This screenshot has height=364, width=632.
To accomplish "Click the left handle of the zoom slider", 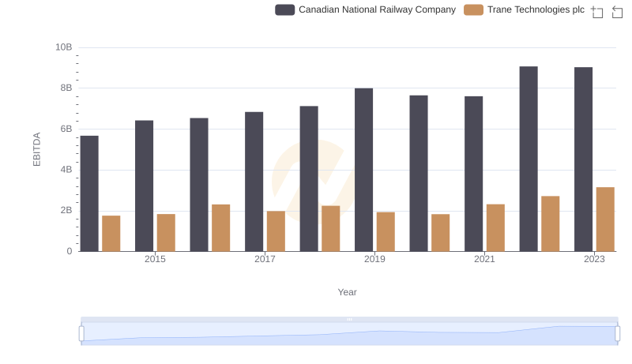I will pyautogui.click(x=81, y=334).
